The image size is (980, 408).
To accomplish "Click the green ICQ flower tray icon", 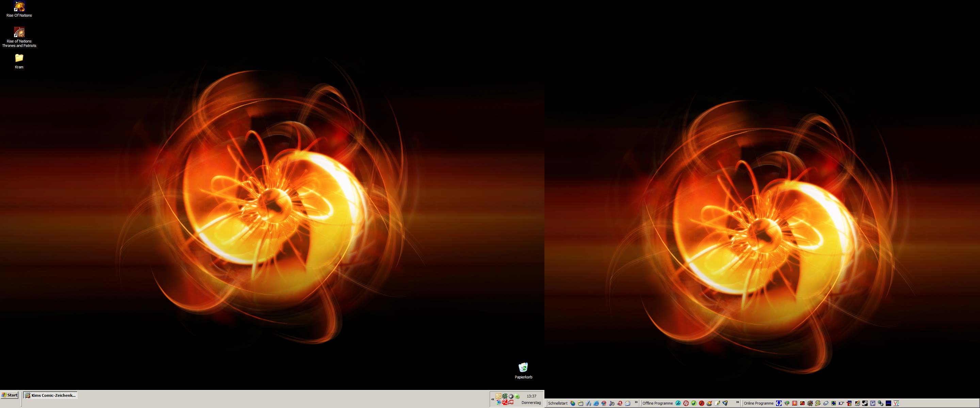I will point(505,396).
